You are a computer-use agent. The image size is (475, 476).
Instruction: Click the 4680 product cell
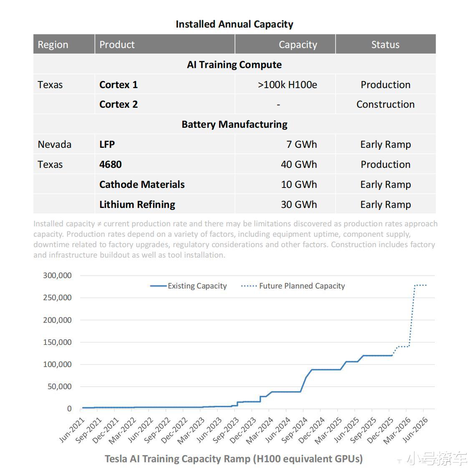click(111, 165)
